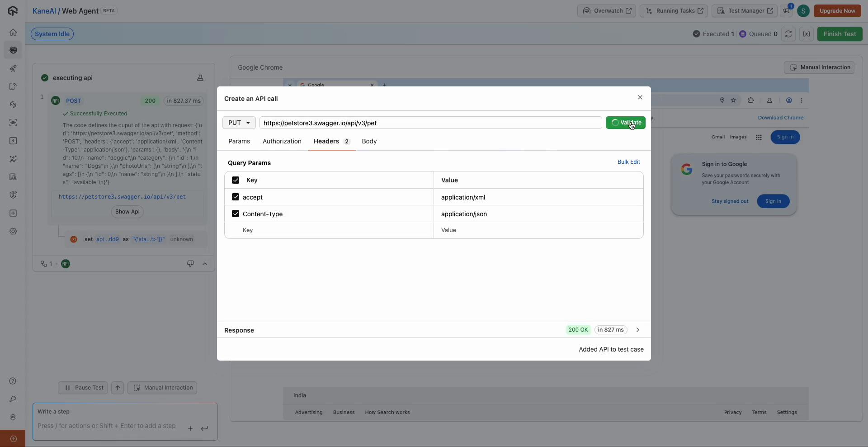The height and width of the screenshot is (447, 868).
Task: Switch to the Authorization tab
Action: pos(282,141)
